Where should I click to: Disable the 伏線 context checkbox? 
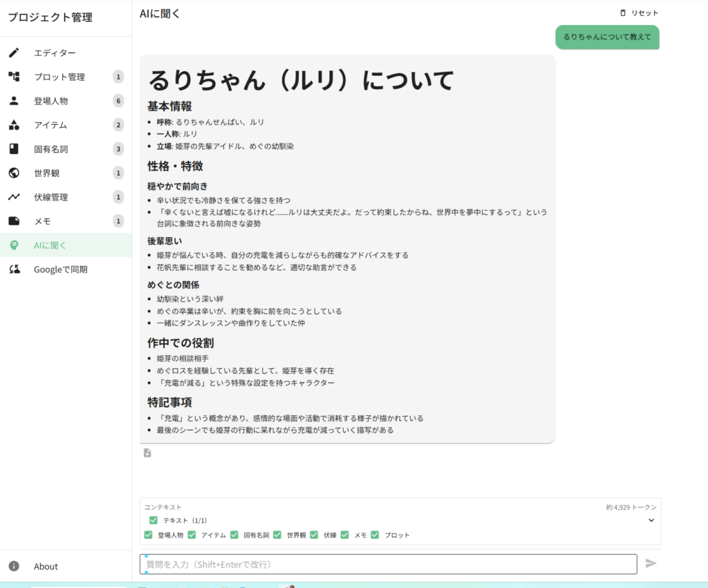314,535
